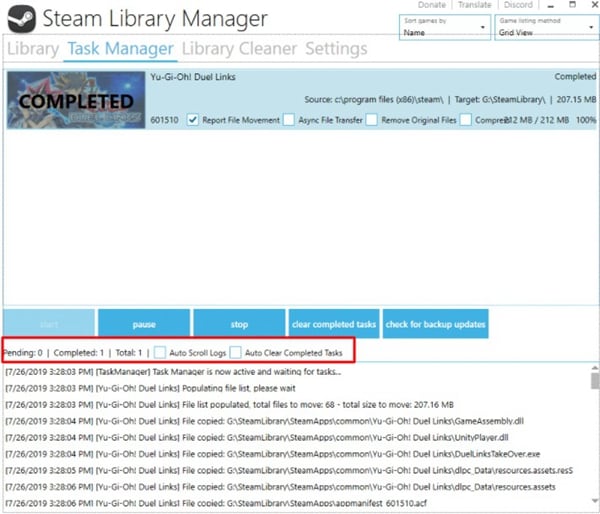Screen dimensions: 600x514
Task: Open the Sort games by dropdown
Action: 445,27
